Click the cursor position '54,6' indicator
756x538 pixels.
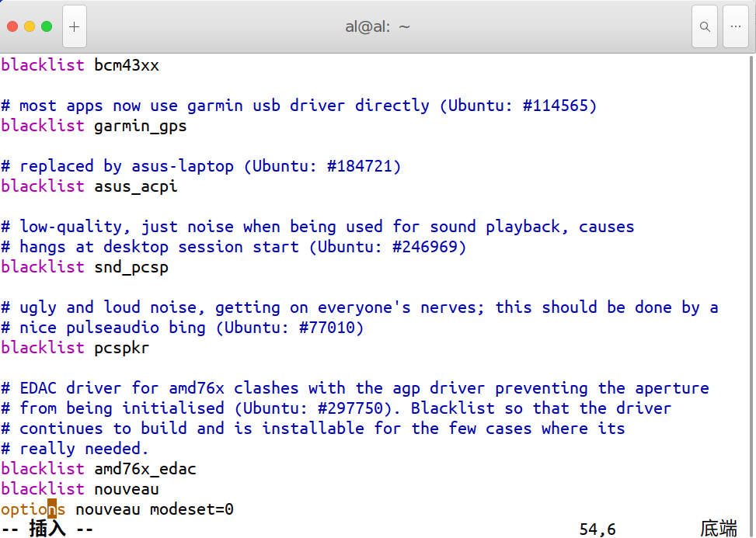597,529
